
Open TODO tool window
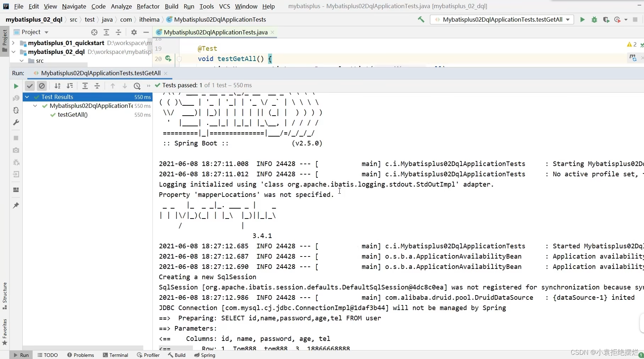tap(48, 355)
